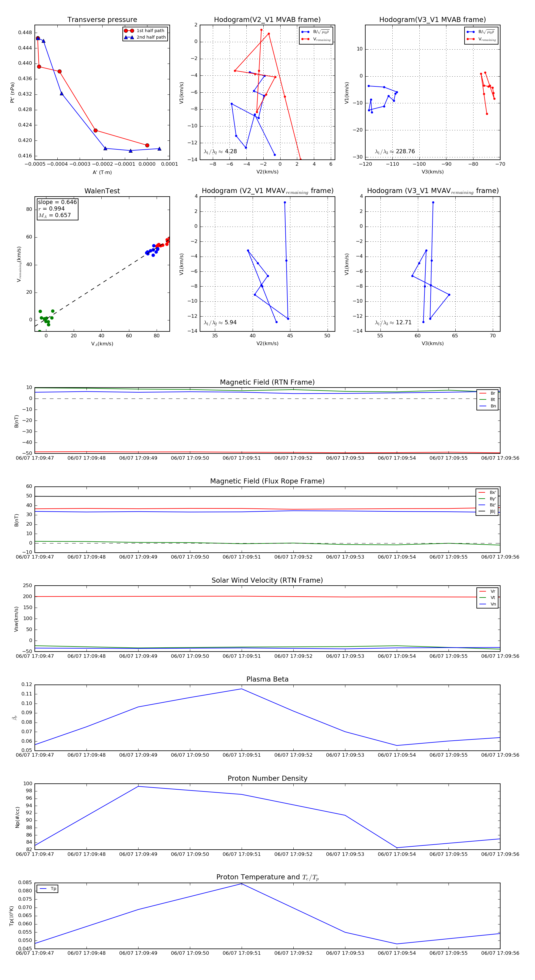This screenshot has width=535, height=980.
Task: Click '06/07 17:09:47' tick under Proton Number Density
Action: coord(35,854)
